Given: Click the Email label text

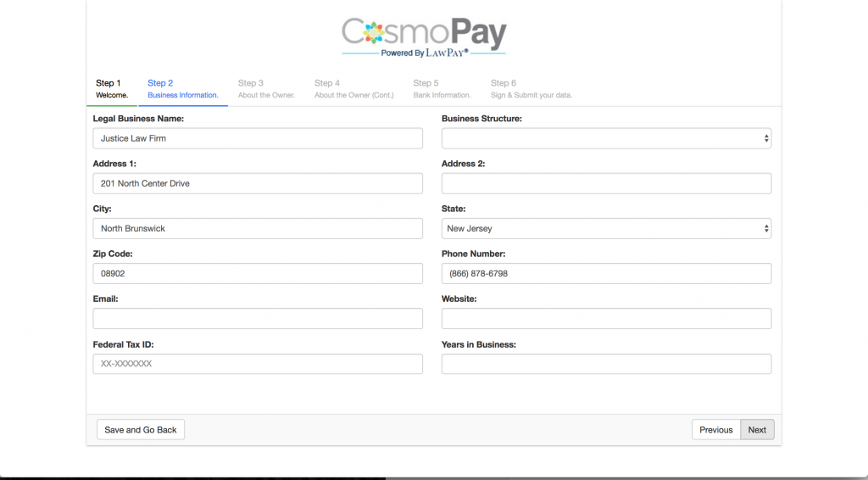Looking at the screenshot, I should (106, 299).
